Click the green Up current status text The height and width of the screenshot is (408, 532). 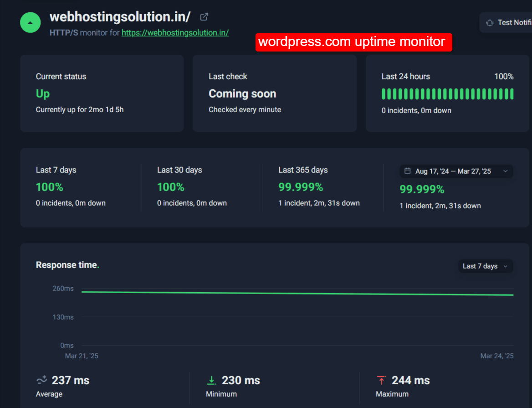tap(43, 93)
